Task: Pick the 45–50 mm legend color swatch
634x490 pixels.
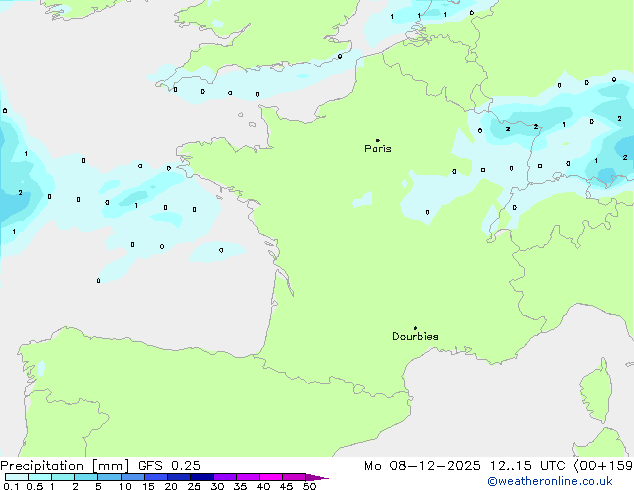Action: pyautogui.click(x=294, y=477)
